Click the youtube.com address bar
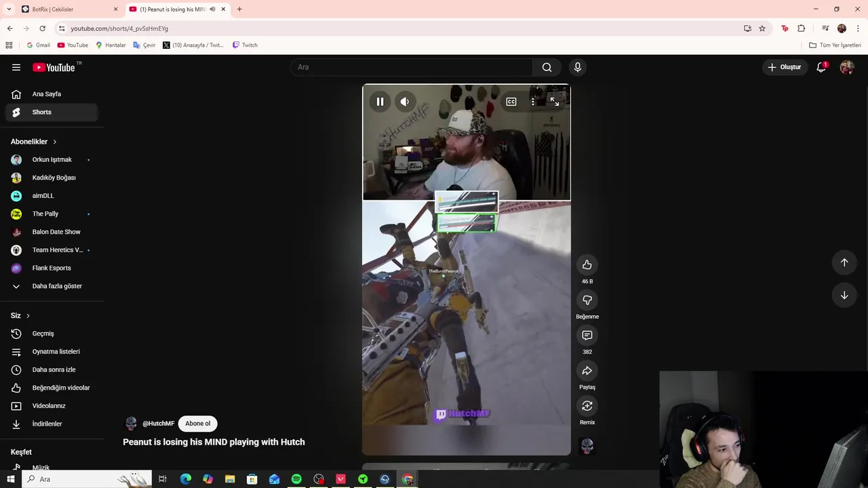This screenshot has width=868, height=488. [400, 28]
